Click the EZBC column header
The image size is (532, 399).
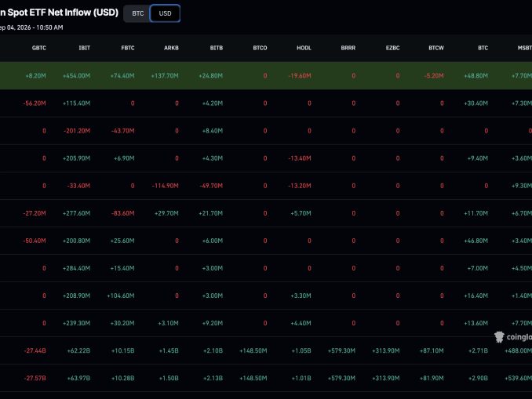(393, 48)
